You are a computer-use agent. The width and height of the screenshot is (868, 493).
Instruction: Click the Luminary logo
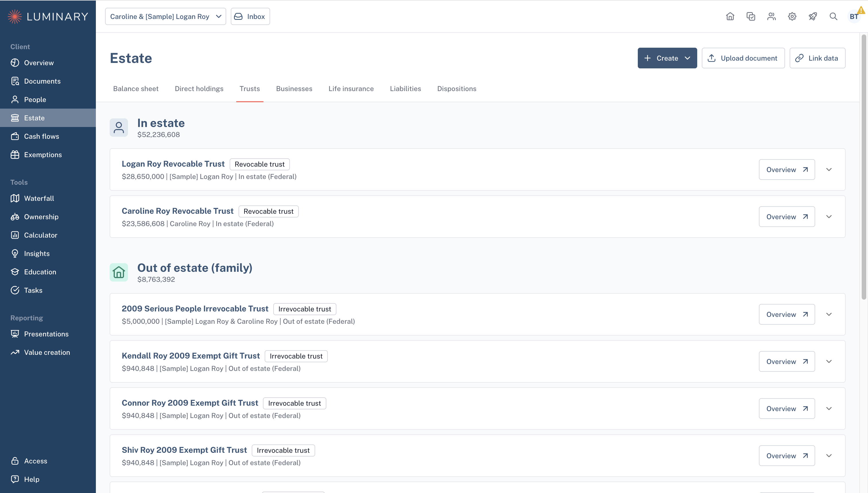pos(48,17)
